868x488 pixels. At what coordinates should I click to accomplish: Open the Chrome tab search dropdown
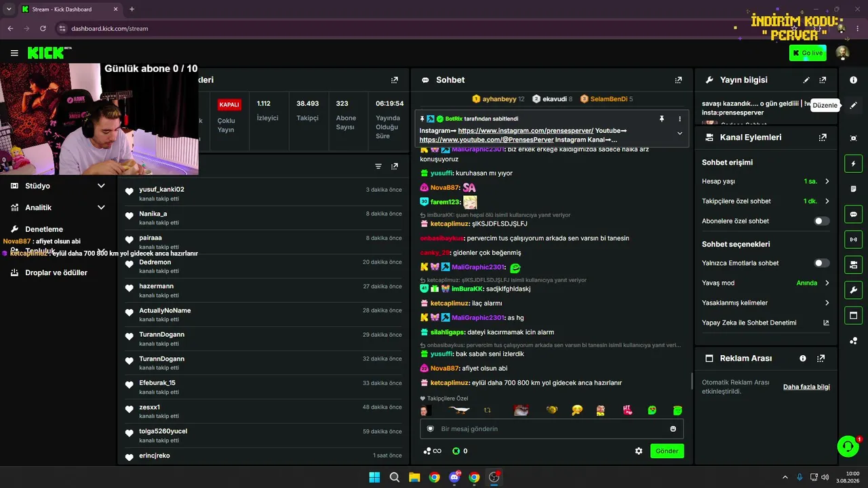tap(9, 9)
